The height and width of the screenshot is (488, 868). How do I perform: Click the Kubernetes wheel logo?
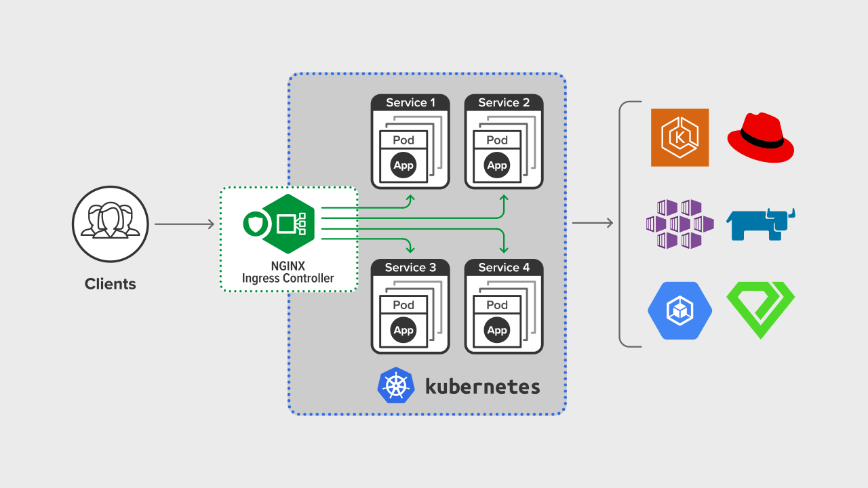coord(396,386)
